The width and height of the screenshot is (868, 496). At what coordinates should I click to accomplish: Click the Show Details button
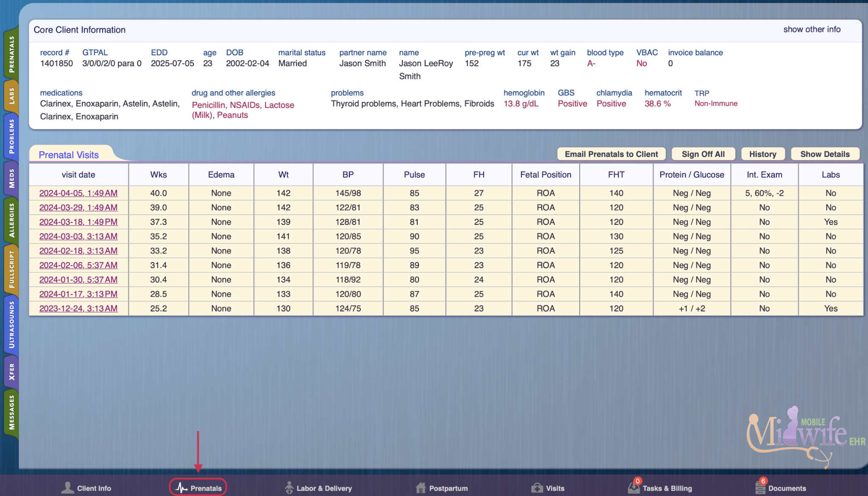tap(825, 154)
